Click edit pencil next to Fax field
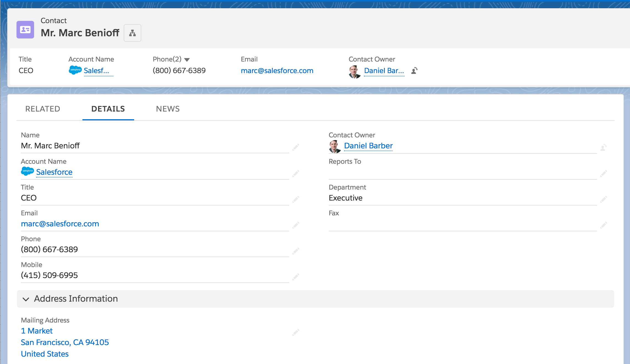Viewport: 630px width, 364px height. point(604,225)
